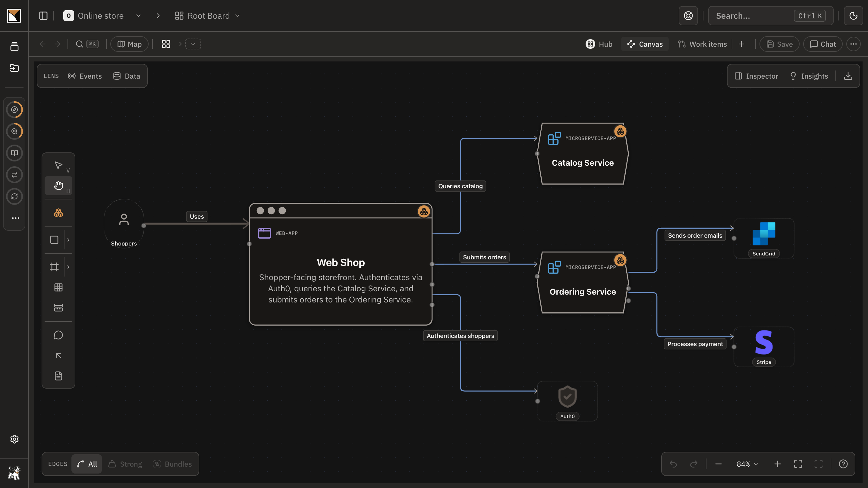Toggle the sidebar panel icon
The image size is (868, 488).
tap(43, 16)
